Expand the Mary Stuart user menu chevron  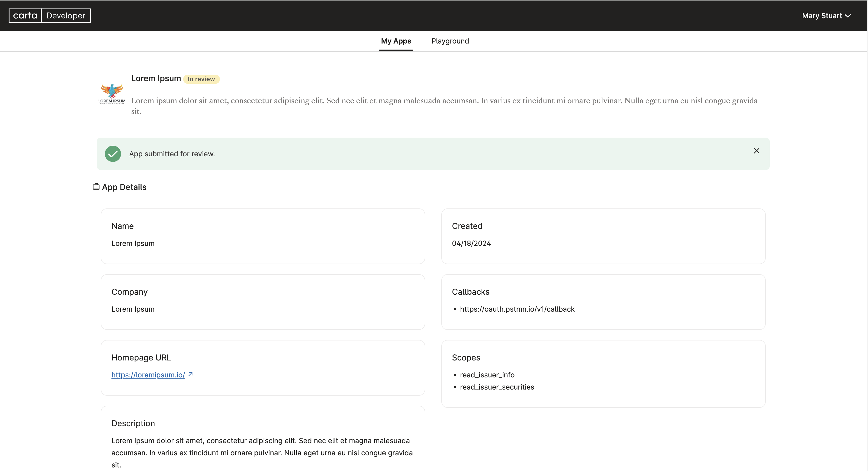coord(848,16)
